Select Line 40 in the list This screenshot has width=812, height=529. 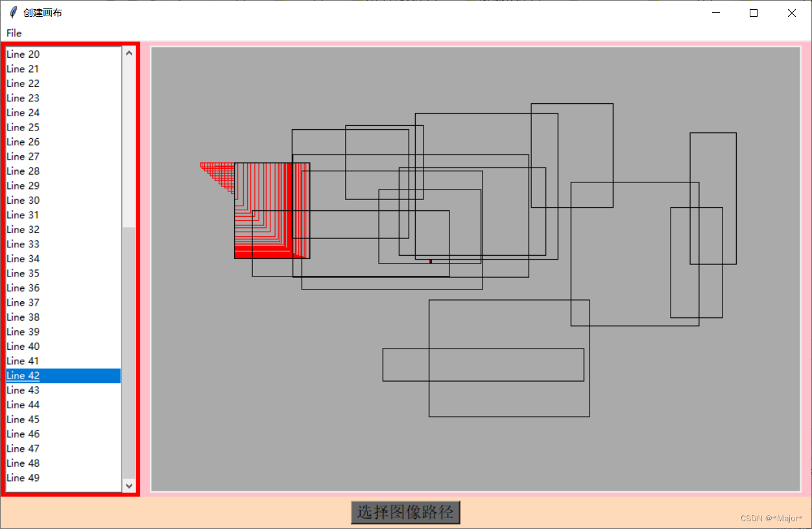(63, 347)
